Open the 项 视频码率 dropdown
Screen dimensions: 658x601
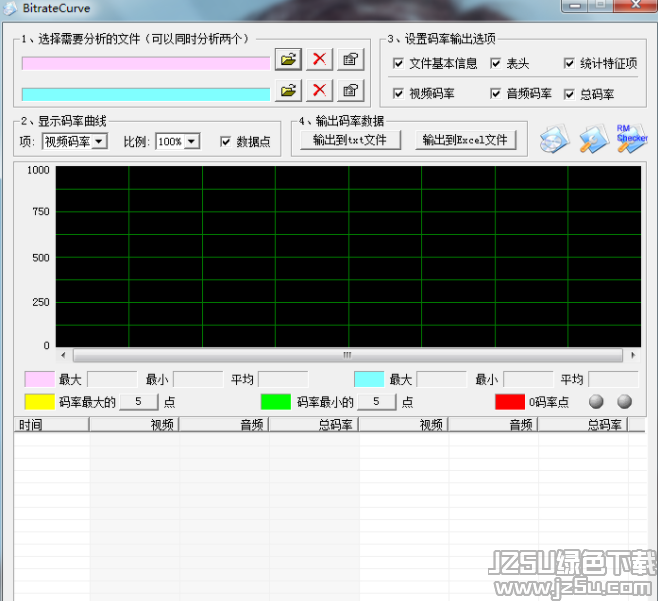click(75, 141)
